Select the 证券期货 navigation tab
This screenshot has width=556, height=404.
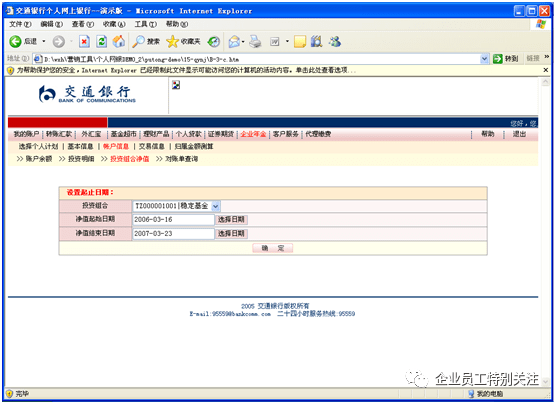click(221, 134)
